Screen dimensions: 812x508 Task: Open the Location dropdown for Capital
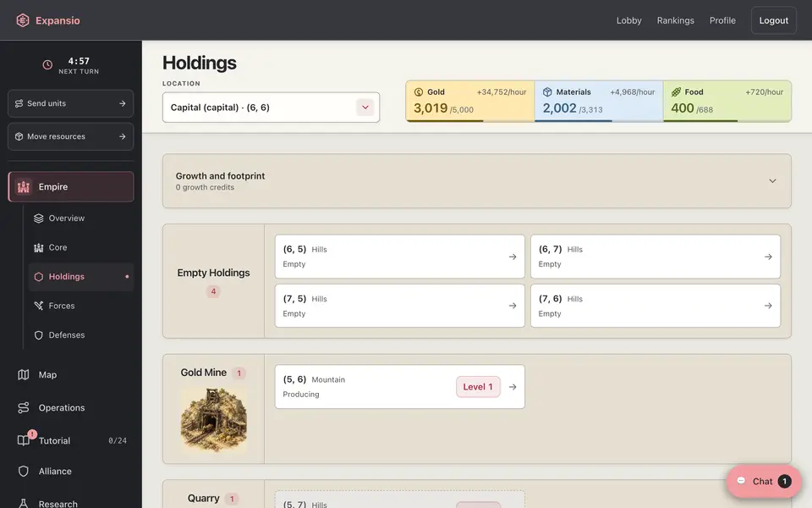pyautogui.click(x=271, y=108)
